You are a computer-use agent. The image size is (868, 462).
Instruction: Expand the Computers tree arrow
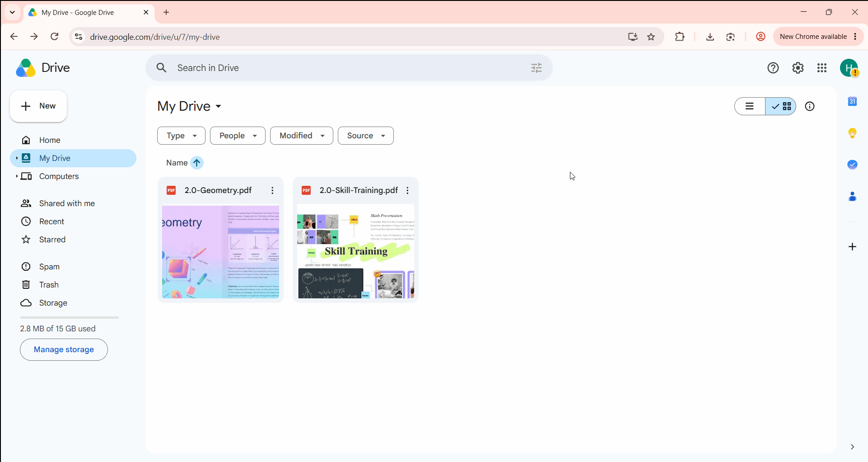(17, 176)
